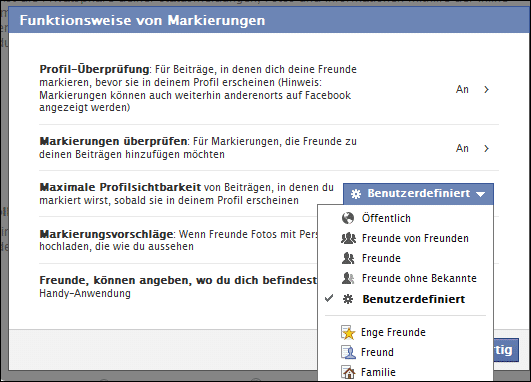Click the house list icon for Familie
Image resolution: width=531 pixels, height=382 pixels.
[348, 372]
